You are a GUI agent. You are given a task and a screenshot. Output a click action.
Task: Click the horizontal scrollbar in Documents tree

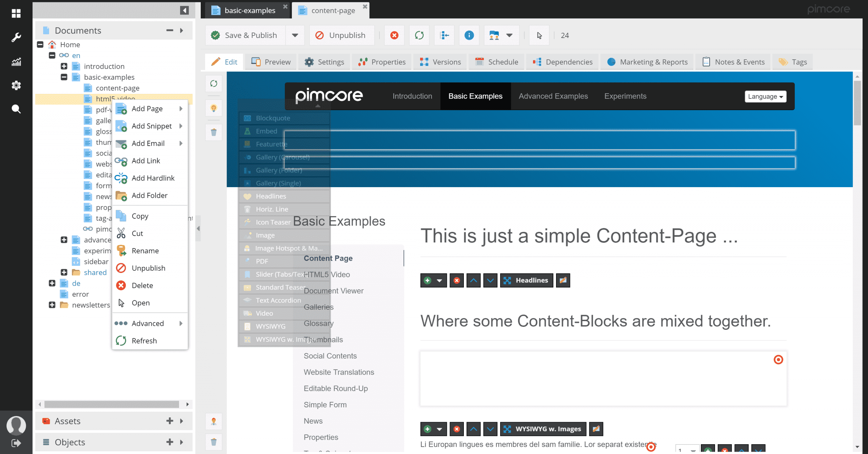(x=112, y=404)
